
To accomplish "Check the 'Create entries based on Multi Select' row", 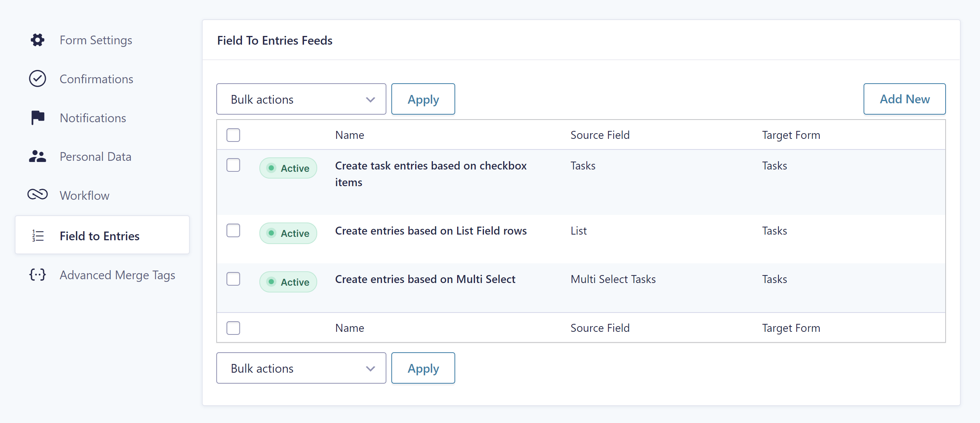I will coord(233,279).
